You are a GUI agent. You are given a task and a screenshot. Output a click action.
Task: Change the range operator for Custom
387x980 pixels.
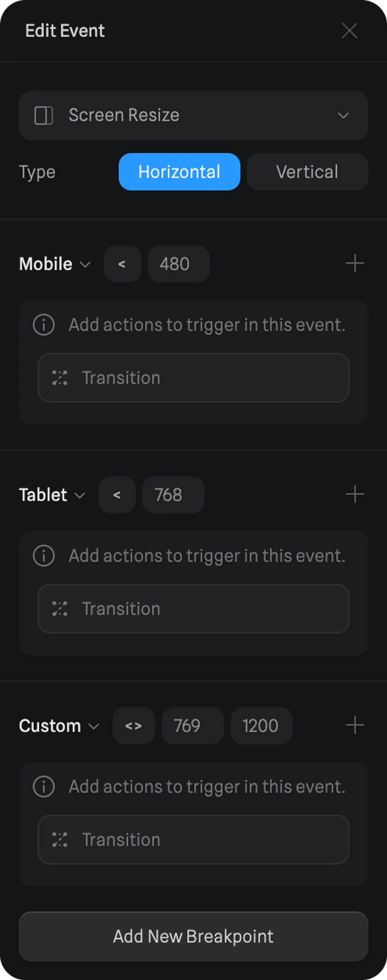134,726
